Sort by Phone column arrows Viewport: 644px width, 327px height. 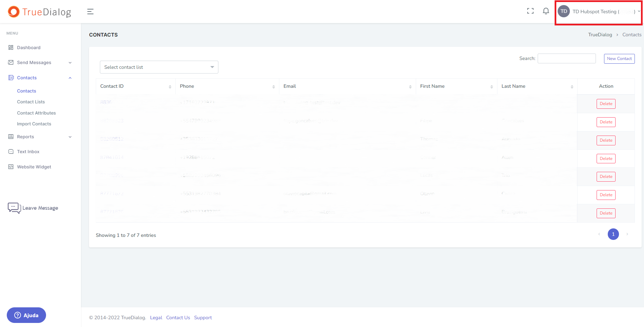pyautogui.click(x=274, y=87)
